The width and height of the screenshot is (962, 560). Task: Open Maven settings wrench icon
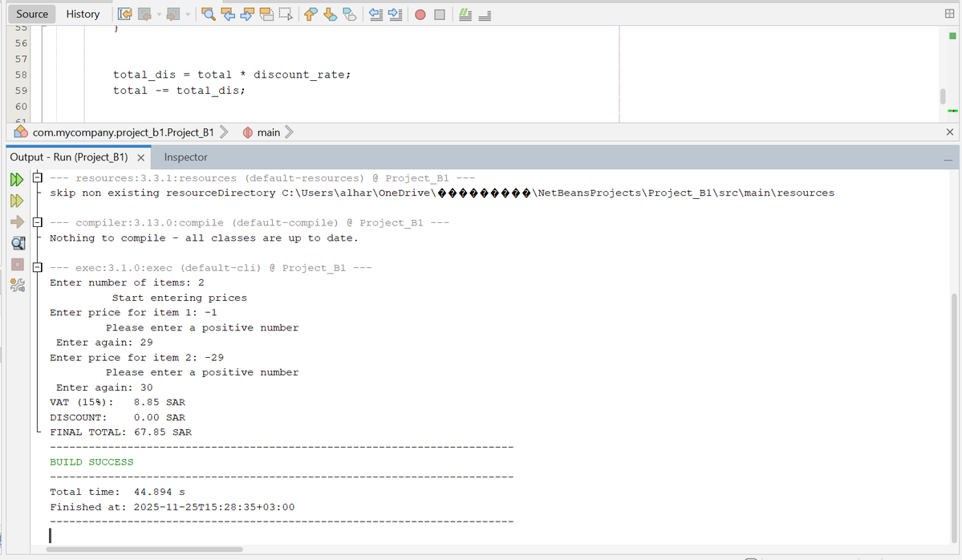click(x=18, y=285)
